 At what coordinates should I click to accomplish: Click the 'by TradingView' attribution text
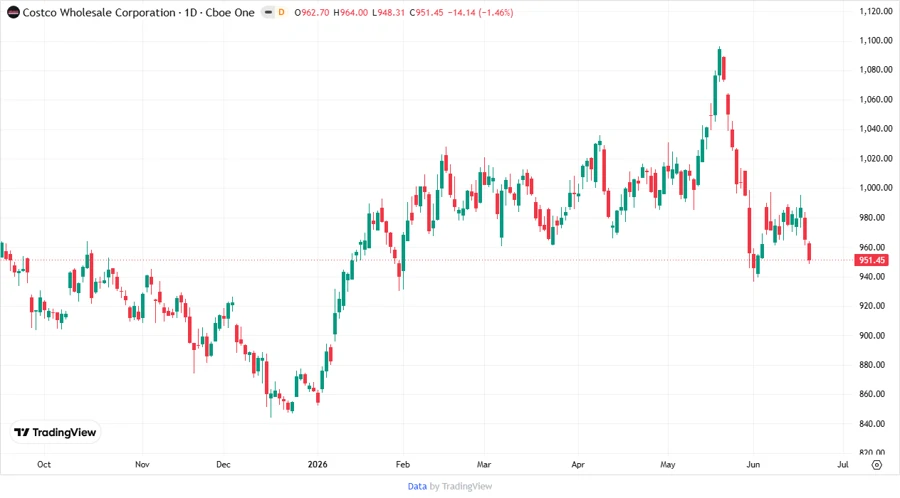[461, 487]
